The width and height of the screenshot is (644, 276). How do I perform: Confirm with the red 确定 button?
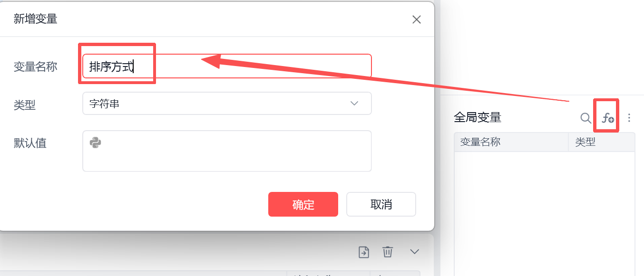(303, 204)
